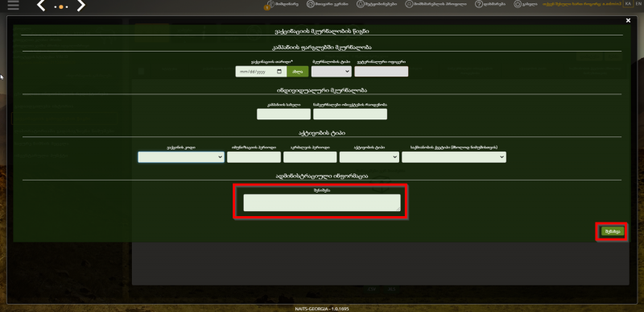Viewport: 644px width, 312px height.
Task: Focus the treated objects count field
Action: [x=350, y=114]
